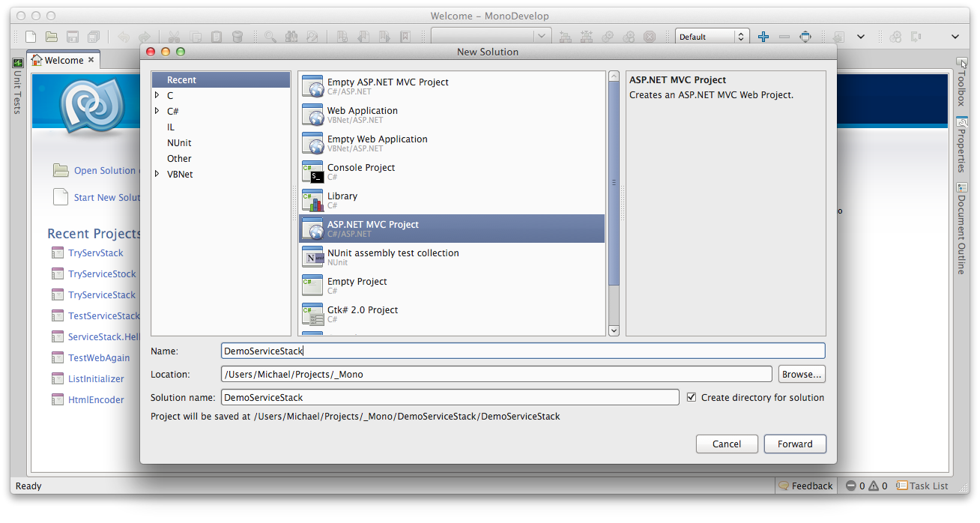Click the Copy toolbar icon
This screenshot has width=980, height=523.
pos(195,37)
